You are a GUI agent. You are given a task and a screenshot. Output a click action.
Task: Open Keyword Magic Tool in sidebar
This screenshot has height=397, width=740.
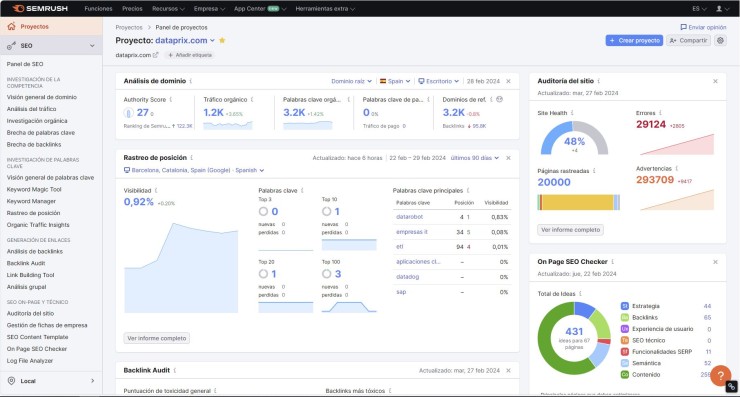pyautogui.click(x=34, y=189)
